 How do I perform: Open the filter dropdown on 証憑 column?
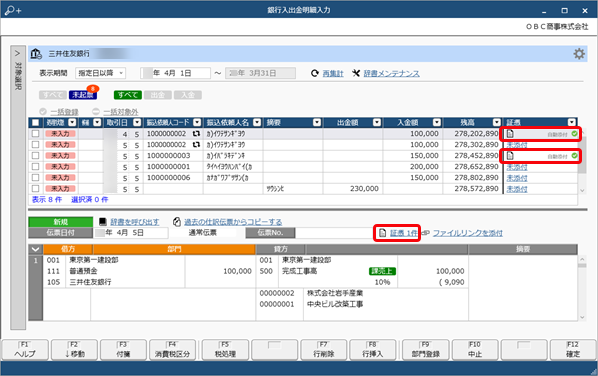(x=571, y=122)
